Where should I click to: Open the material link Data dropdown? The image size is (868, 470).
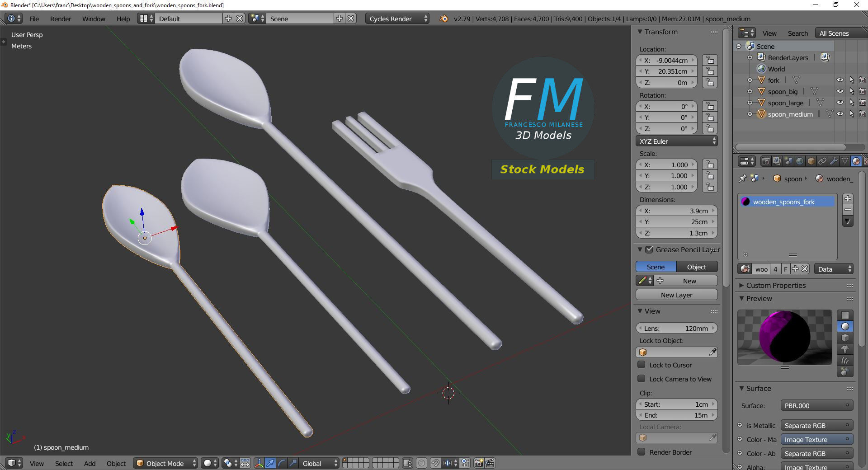point(834,269)
